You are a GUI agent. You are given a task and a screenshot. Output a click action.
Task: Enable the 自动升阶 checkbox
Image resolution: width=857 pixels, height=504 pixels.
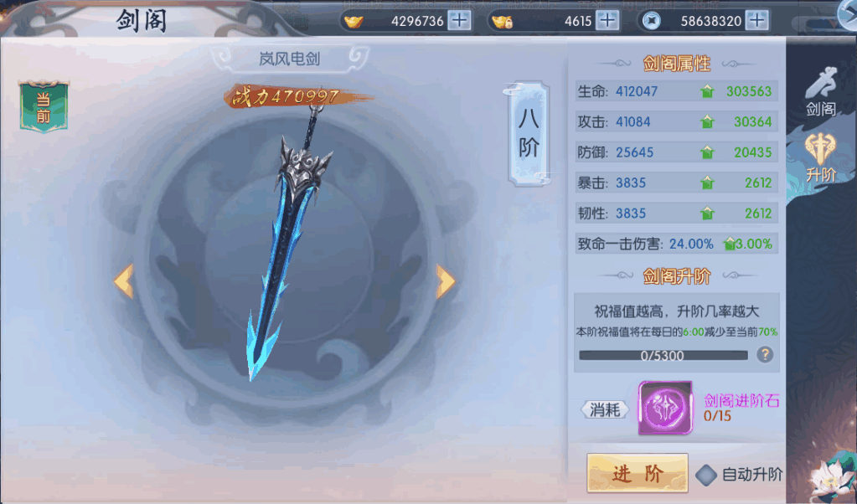(706, 475)
